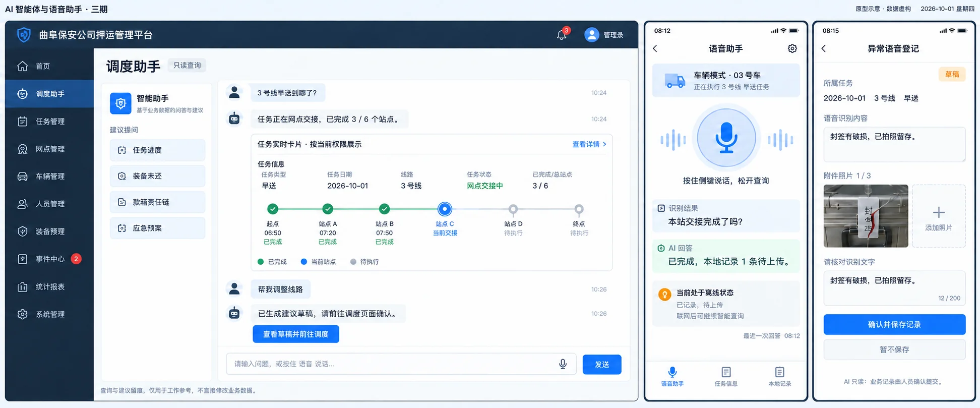
Task: Click the 请核对识别文字 text area
Action: [894, 288]
